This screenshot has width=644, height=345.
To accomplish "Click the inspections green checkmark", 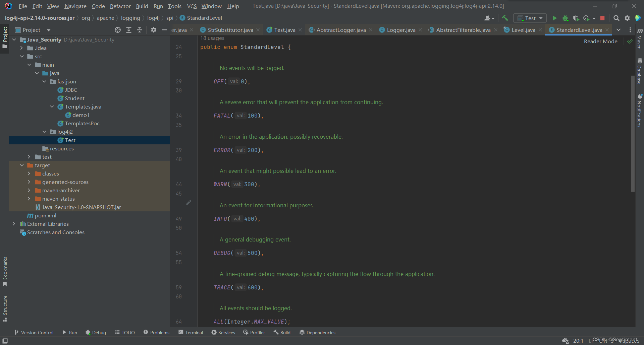I will [630, 42].
